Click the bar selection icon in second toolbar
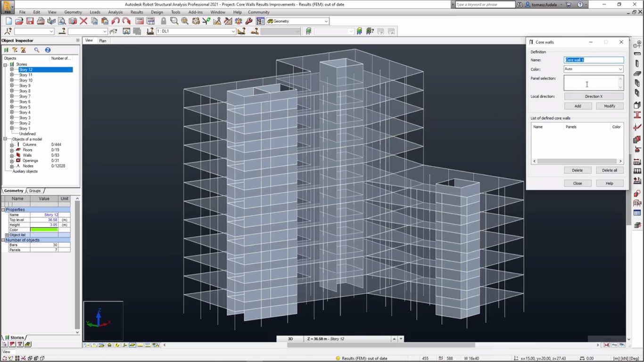The width and height of the screenshot is (644, 362). pyautogui.click(x=62, y=31)
